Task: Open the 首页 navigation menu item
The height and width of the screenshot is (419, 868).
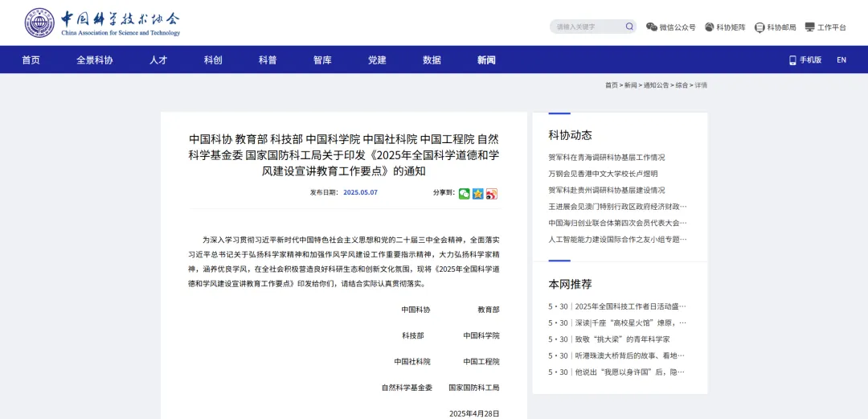Action: click(31, 60)
